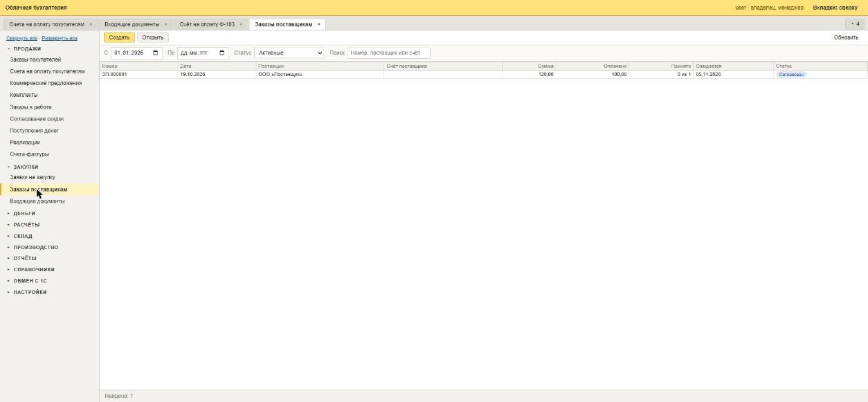The height and width of the screenshot is (402, 868).
Task: Close the Входящие документы tab
Action: 165,24
